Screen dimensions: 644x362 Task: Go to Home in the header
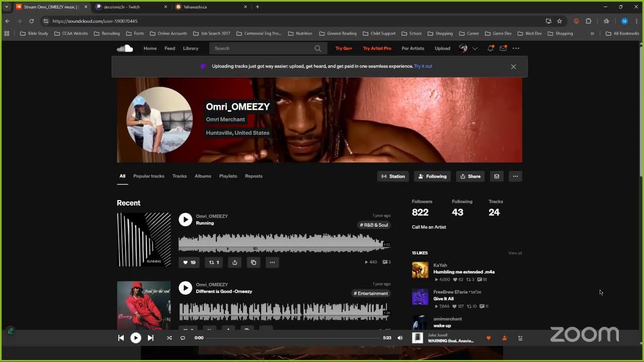150,48
